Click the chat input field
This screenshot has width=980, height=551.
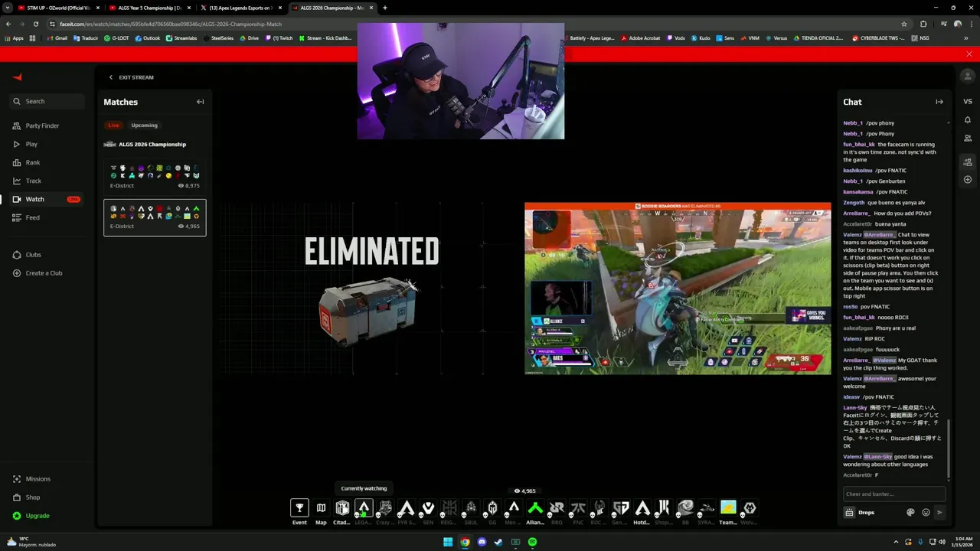coord(894,494)
